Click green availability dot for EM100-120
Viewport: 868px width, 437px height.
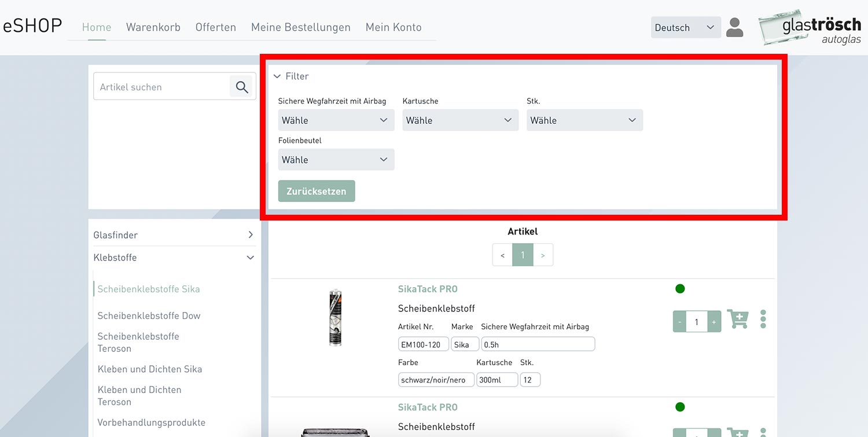coord(680,289)
